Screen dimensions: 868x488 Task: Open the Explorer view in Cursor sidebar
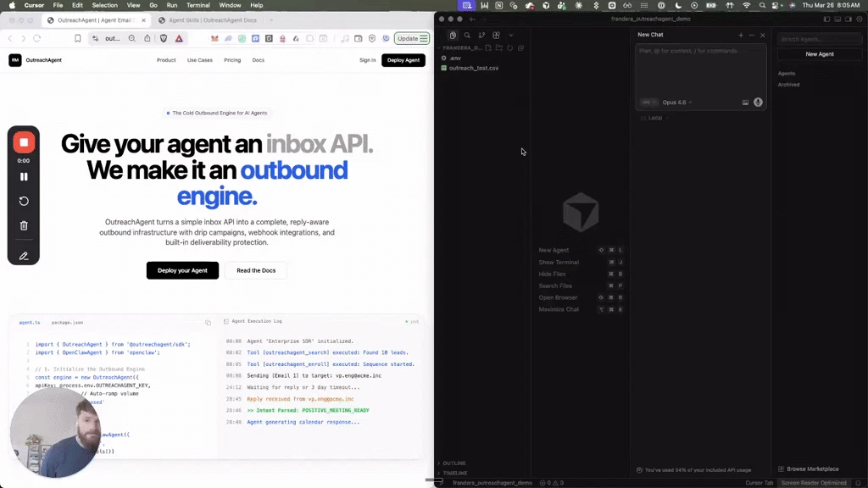click(453, 36)
